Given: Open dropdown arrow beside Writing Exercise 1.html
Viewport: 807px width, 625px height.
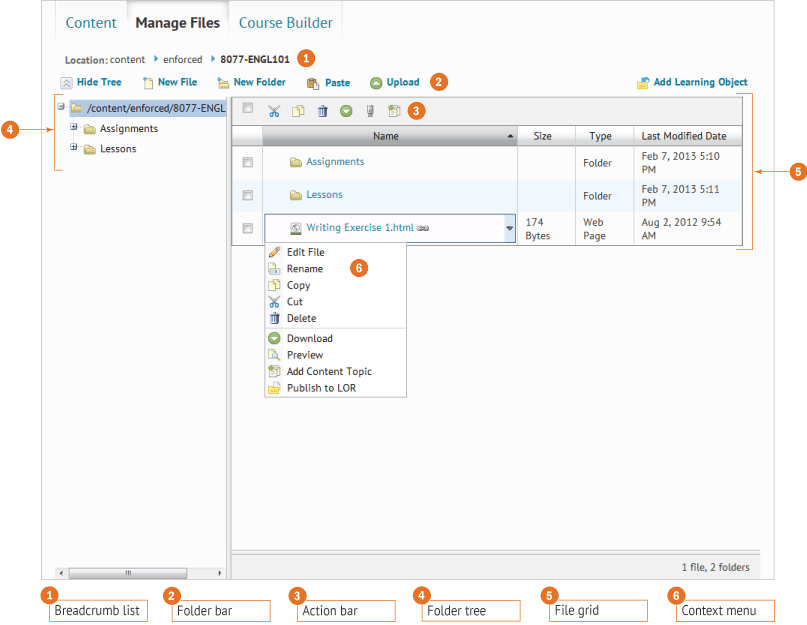Looking at the screenshot, I should [510, 228].
